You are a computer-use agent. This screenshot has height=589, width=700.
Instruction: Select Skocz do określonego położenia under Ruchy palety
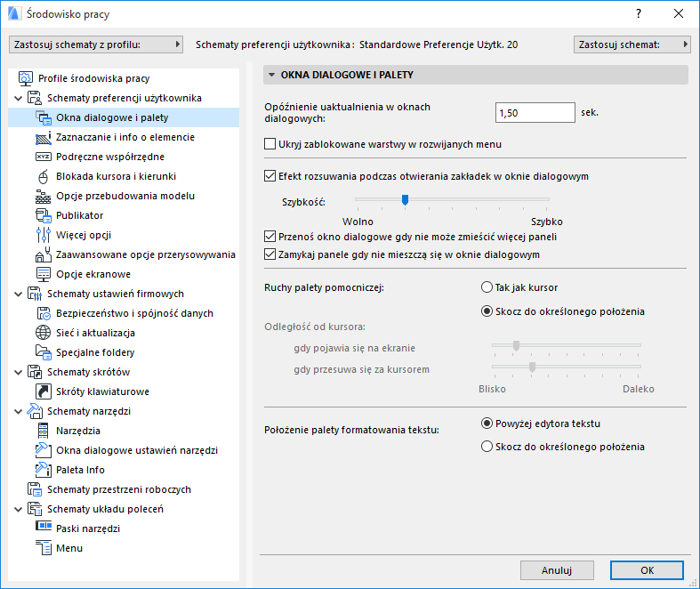coord(487,311)
